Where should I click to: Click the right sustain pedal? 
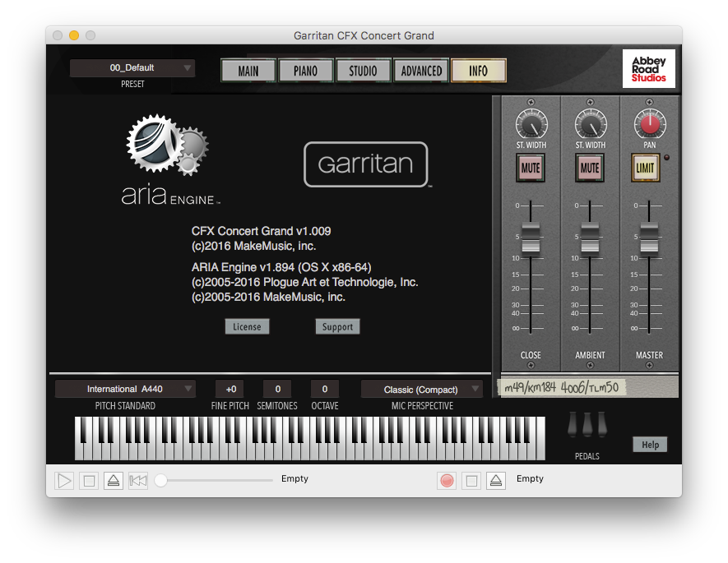pos(602,424)
